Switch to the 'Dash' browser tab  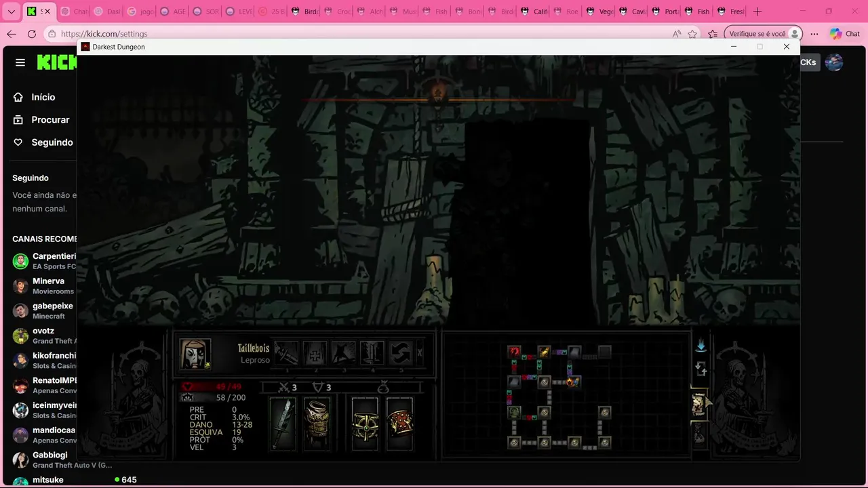point(106,12)
